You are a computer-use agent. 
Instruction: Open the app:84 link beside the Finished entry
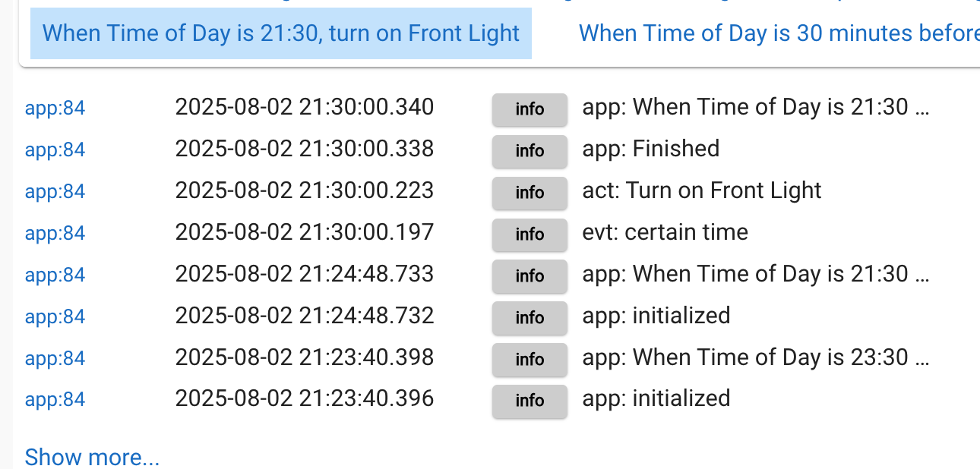[55, 150]
